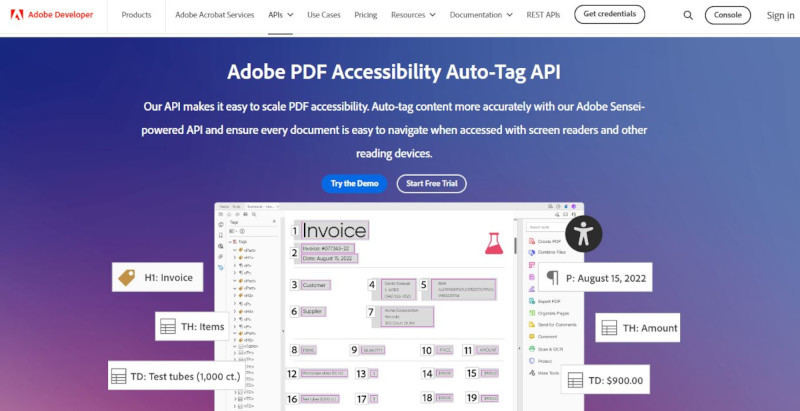Click the Start Free Trial button
Screen dimensions: 800x411
(432, 184)
